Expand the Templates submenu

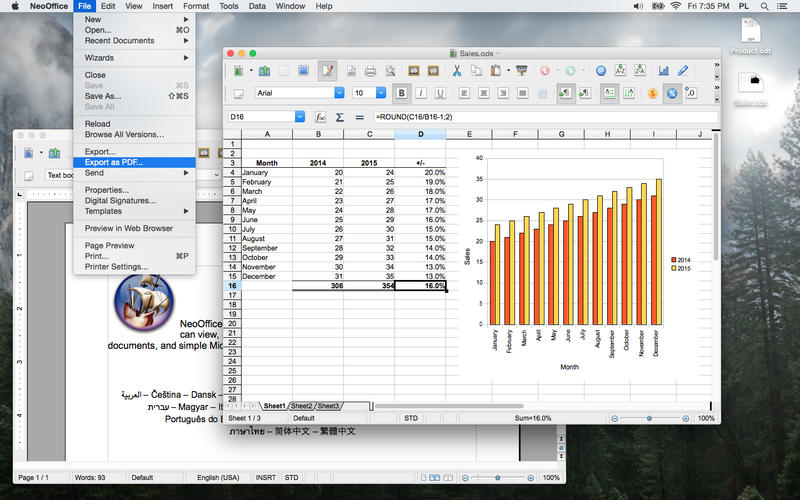click(x=134, y=211)
